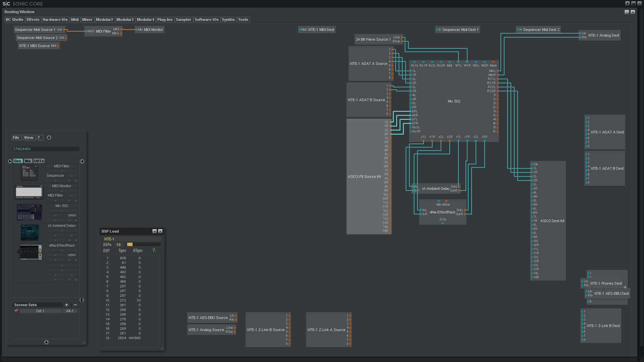The image size is (644, 362).
Task: Open the View menu in project panel
Action: 29,137
